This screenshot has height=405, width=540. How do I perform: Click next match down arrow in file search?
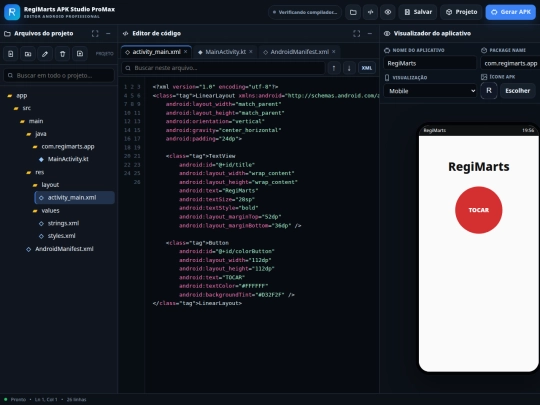pyautogui.click(x=349, y=68)
